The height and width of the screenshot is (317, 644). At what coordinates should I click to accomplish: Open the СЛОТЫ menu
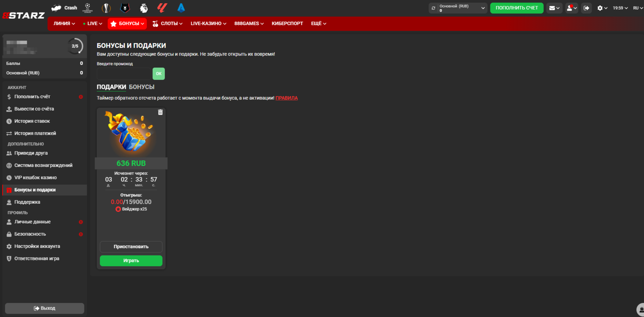click(168, 23)
